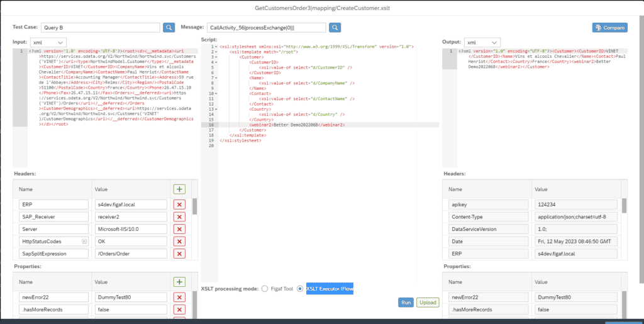Edit the Test Case field Query B
Screen dimensions: 644x324
click(101, 28)
